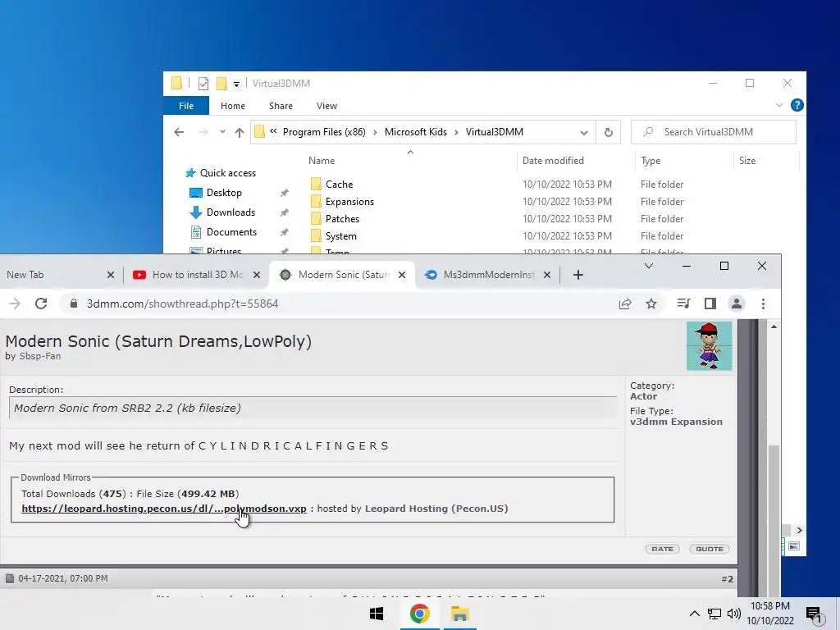Open recent locations dropdown in Explorer
This screenshot has height=630, width=840.
click(222, 132)
